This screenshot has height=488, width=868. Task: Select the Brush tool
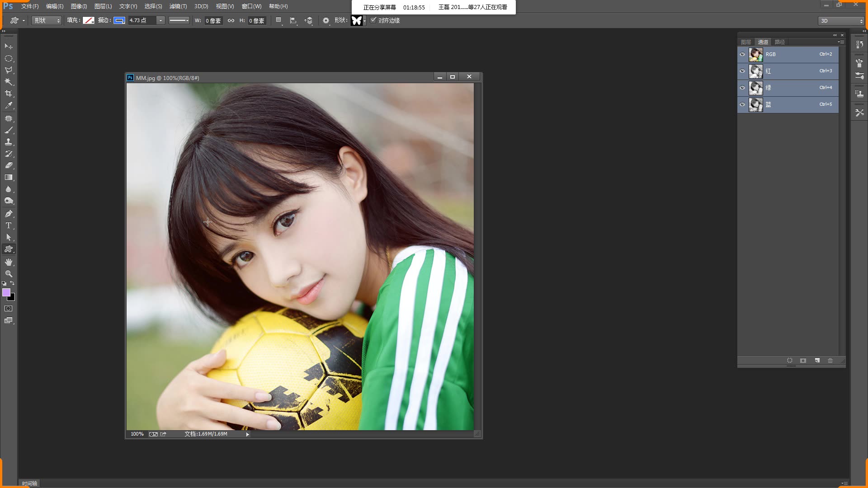tap(9, 130)
